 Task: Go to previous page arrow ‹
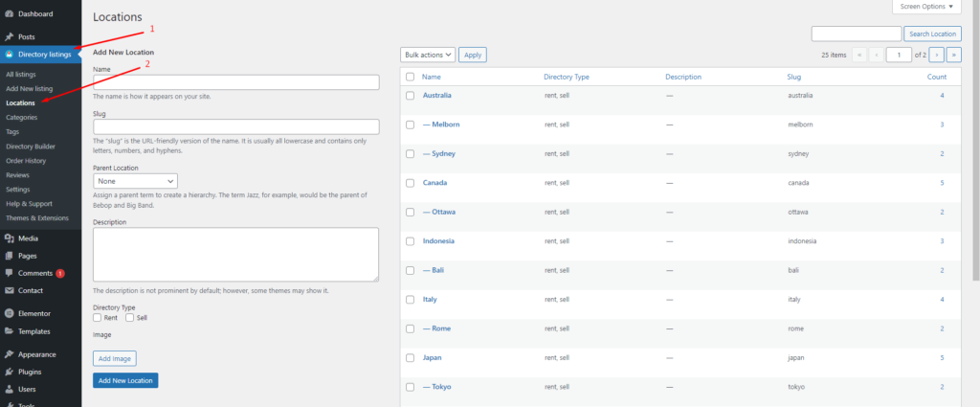pyautogui.click(x=877, y=55)
